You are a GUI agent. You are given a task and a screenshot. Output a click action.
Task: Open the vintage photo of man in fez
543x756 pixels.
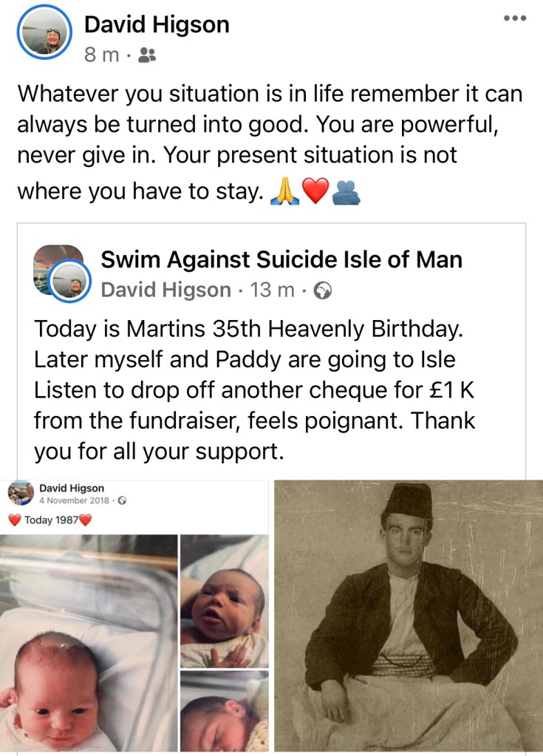coord(408,616)
